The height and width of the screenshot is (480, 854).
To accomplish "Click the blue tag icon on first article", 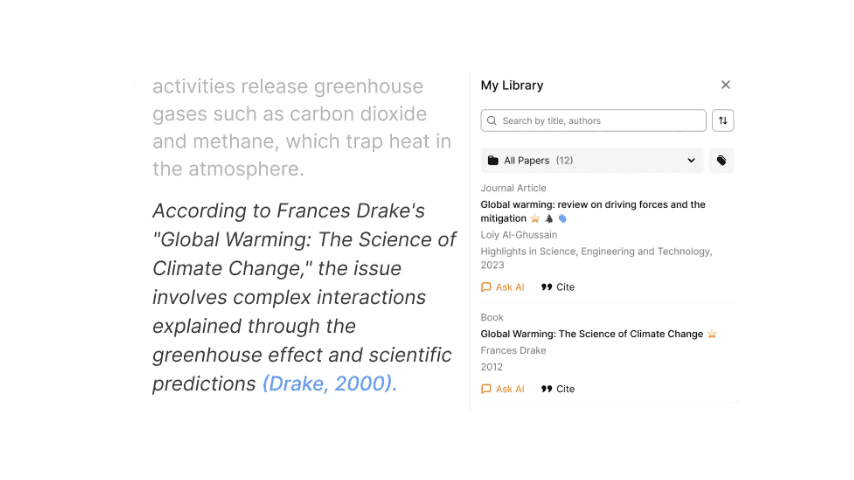I will [x=563, y=219].
